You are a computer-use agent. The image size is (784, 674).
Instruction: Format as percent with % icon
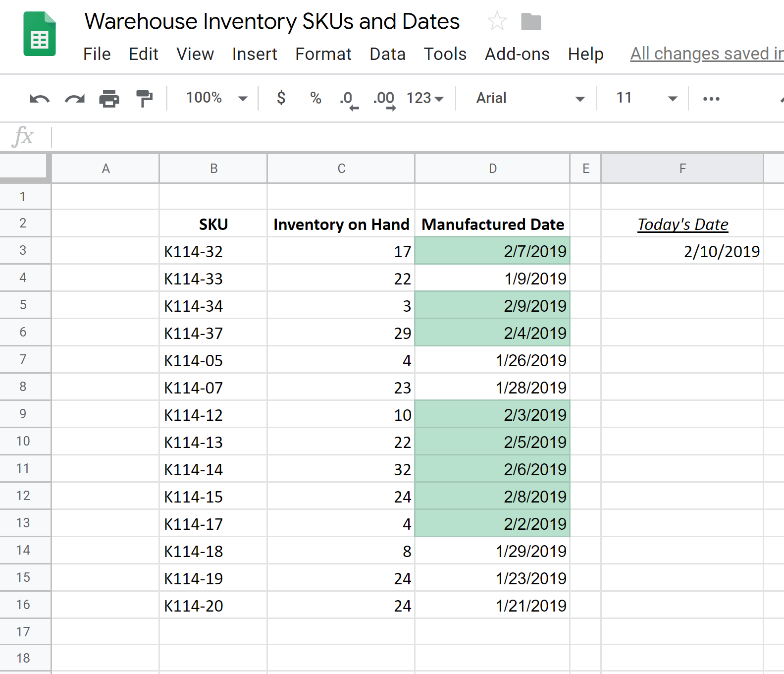pyautogui.click(x=315, y=98)
